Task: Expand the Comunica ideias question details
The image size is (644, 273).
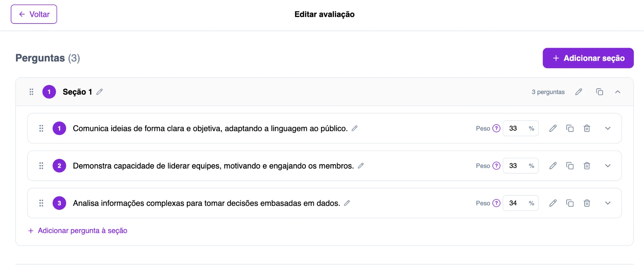Action: (x=608, y=128)
